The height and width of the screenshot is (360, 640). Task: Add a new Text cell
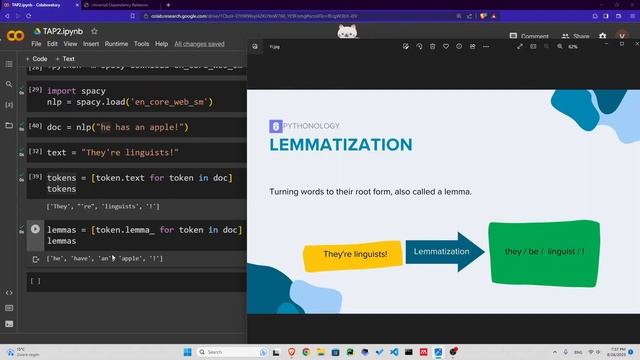point(65,59)
